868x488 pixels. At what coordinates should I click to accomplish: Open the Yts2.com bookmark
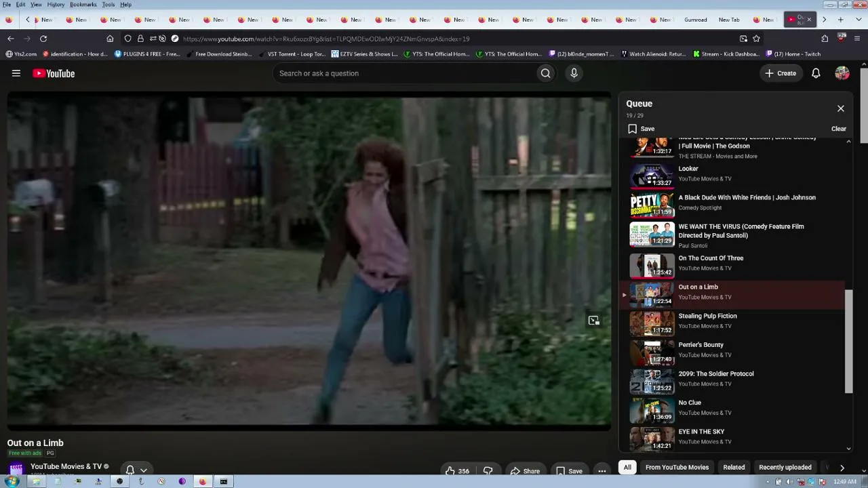[21, 54]
